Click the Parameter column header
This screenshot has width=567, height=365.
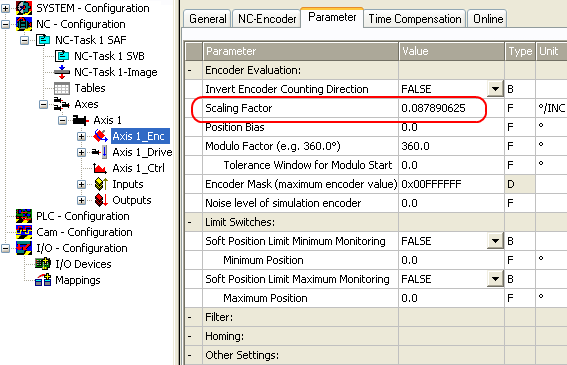pyautogui.click(x=301, y=51)
